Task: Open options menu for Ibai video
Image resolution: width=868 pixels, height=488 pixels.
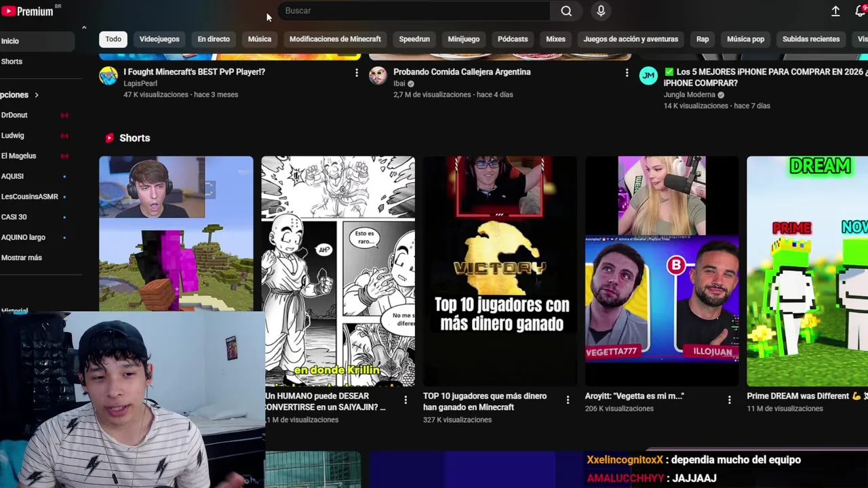Action: click(627, 73)
